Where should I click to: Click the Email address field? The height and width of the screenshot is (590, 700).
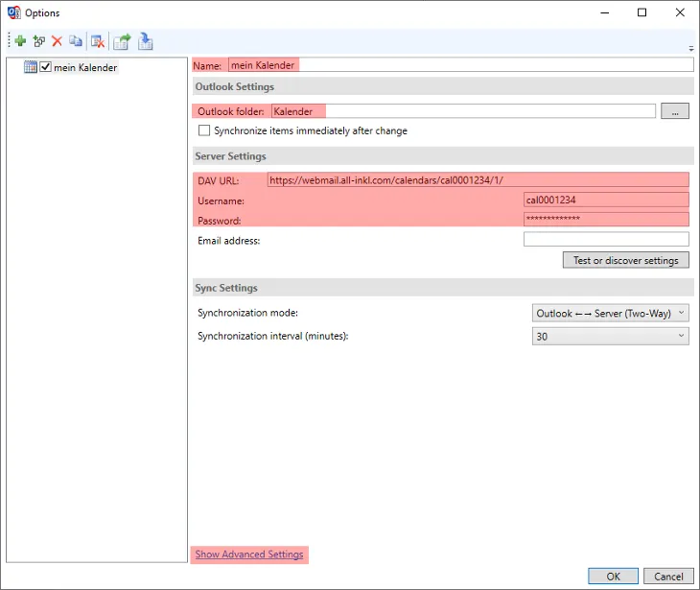(x=606, y=239)
